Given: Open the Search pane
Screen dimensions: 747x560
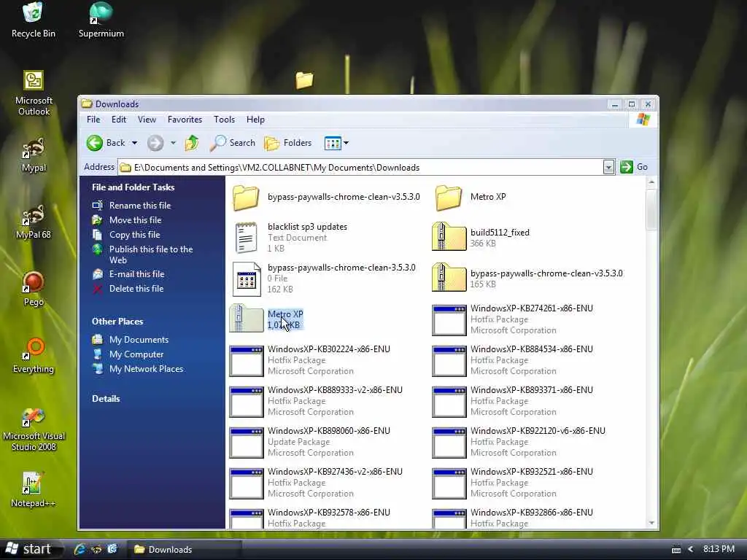Looking at the screenshot, I should (x=233, y=143).
